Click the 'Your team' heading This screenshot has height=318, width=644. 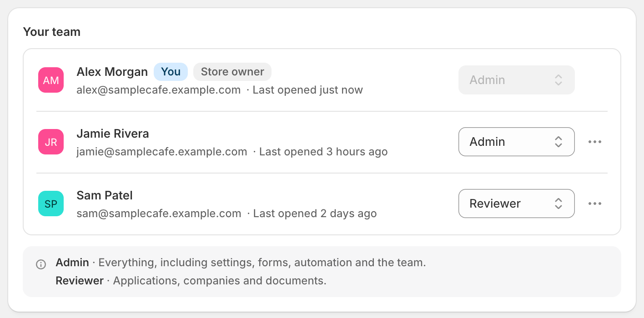point(52,32)
